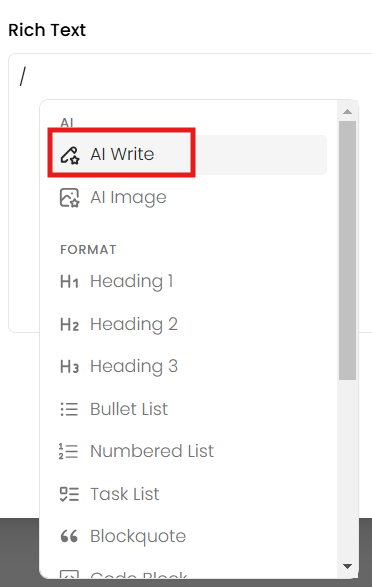
Task: Insert a Numbered List
Action: tap(189, 451)
